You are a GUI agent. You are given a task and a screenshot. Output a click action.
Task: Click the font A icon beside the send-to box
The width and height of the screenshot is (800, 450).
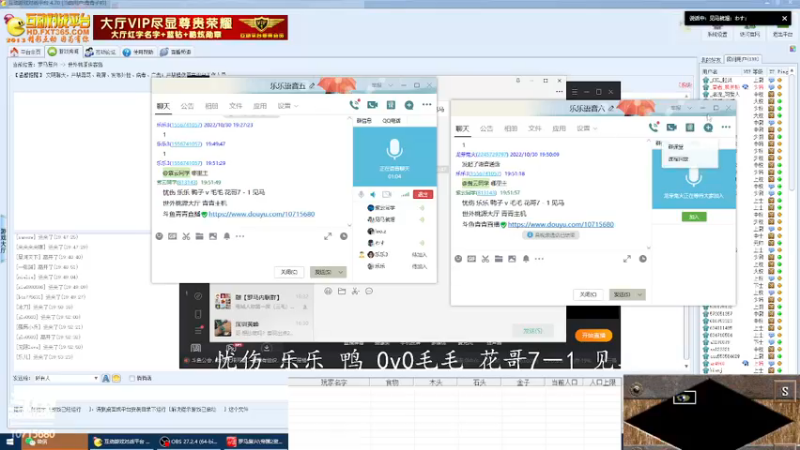tap(106, 378)
